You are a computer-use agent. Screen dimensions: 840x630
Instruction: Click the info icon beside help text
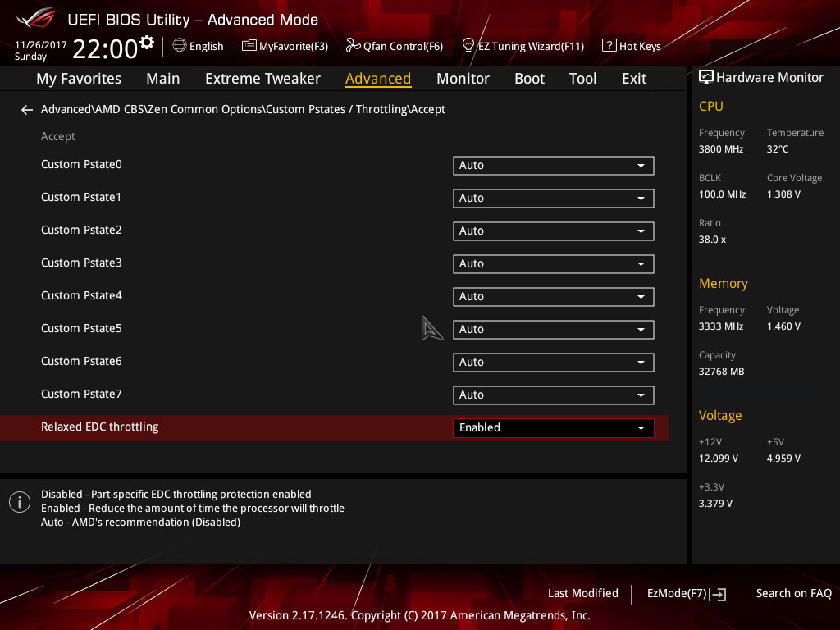coord(20,502)
